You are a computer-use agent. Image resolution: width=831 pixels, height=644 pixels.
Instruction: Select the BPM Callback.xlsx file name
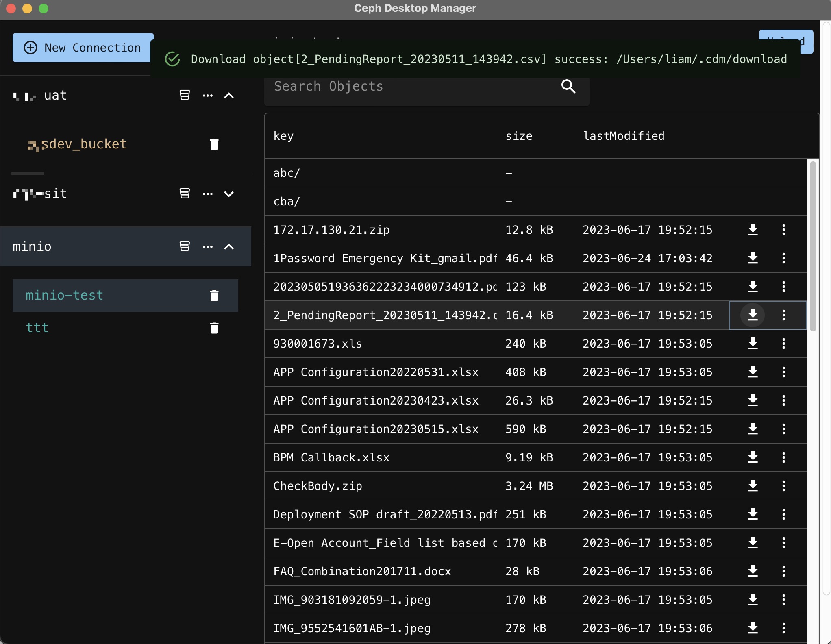(x=331, y=457)
